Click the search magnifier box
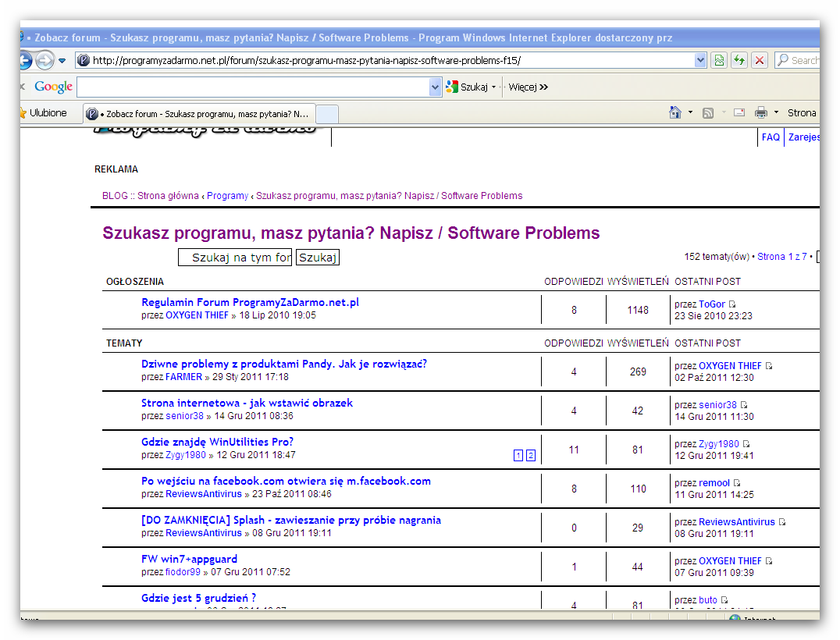Screen dimensions: 840x640 click(797, 61)
